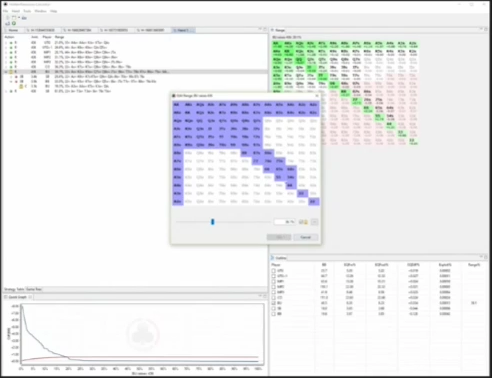Click the Player column header in Outline
The width and height of the screenshot is (492, 378).
point(276,265)
